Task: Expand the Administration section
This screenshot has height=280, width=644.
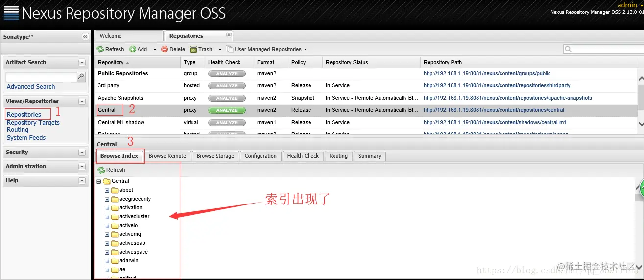Action: click(82, 167)
